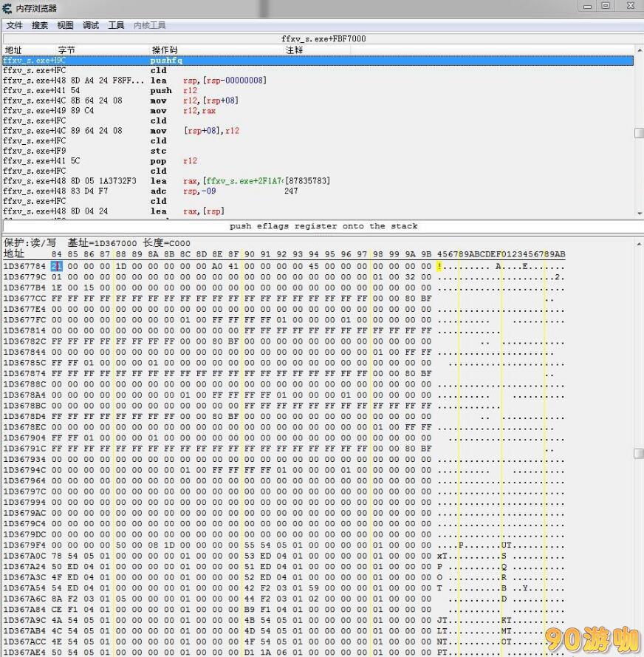The image size is (644, 657).
Task: Click hex address 1D367A0C
Action: pos(24,556)
